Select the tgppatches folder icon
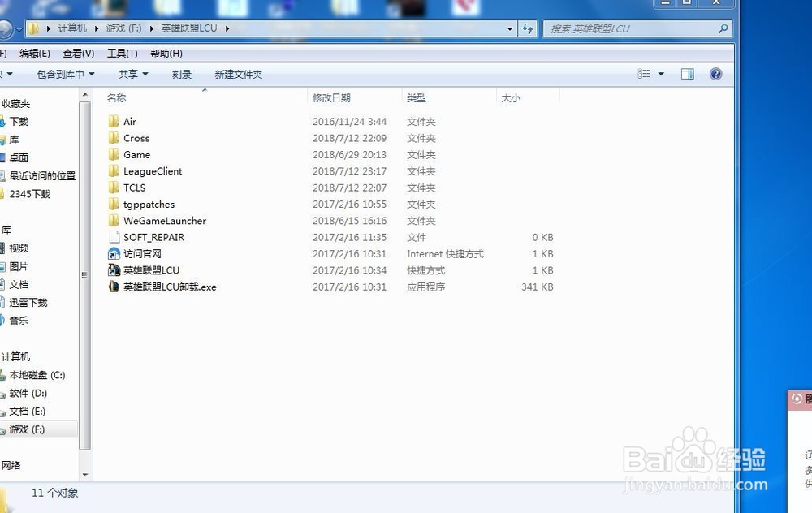Image resolution: width=812 pixels, height=513 pixels. coord(114,205)
